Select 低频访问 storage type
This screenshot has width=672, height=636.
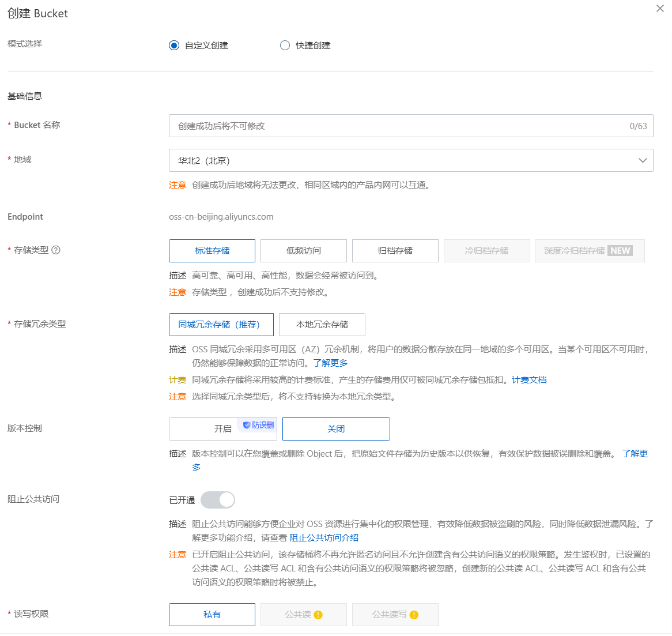tap(304, 251)
